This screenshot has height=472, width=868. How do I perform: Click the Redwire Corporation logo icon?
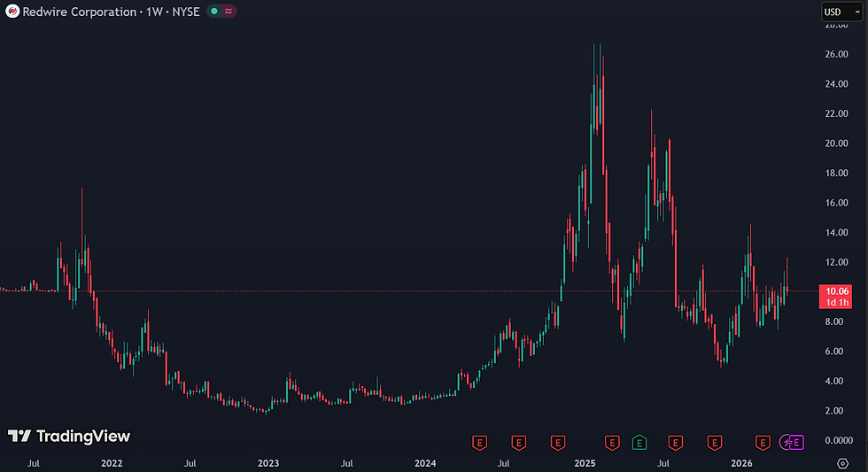(x=12, y=12)
